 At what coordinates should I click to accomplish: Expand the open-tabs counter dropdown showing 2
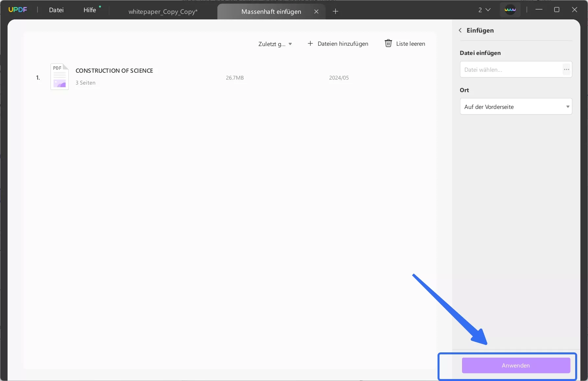coord(484,10)
